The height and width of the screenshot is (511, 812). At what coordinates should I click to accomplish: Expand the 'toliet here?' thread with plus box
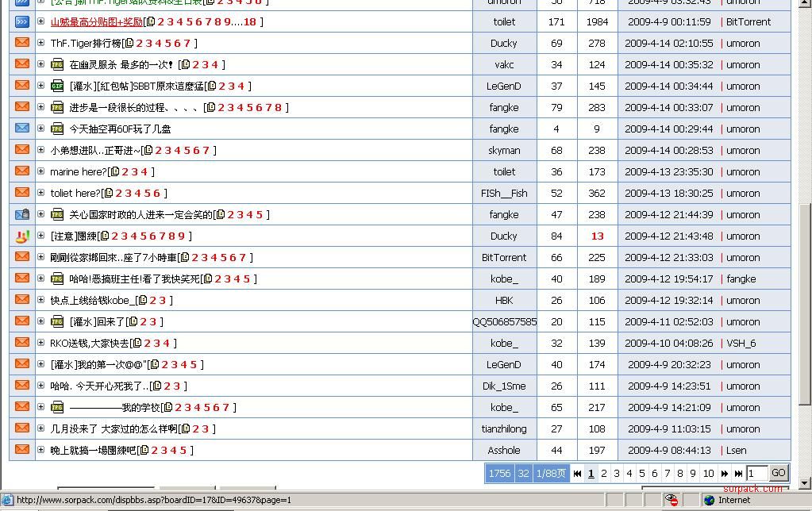[41, 193]
